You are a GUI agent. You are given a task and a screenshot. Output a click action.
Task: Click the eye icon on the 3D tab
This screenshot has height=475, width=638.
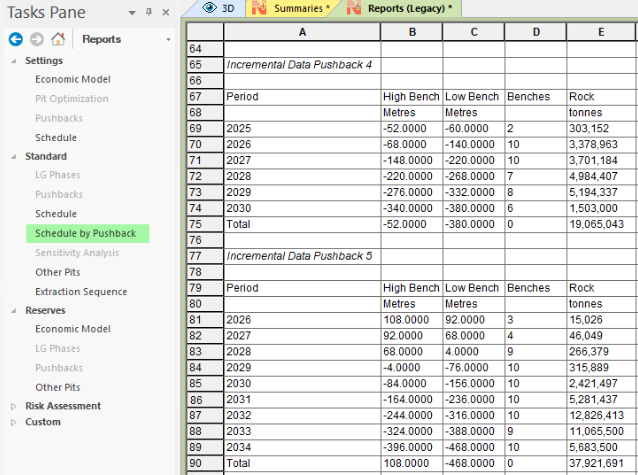pyautogui.click(x=209, y=8)
